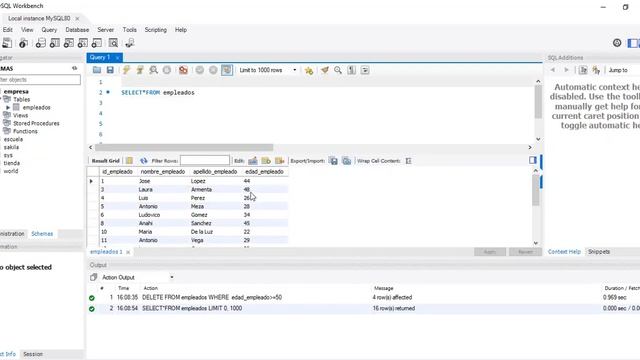Close the empleados 1 result tab
Image resolution: width=640 pixels, height=360 pixels.
coord(128,252)
